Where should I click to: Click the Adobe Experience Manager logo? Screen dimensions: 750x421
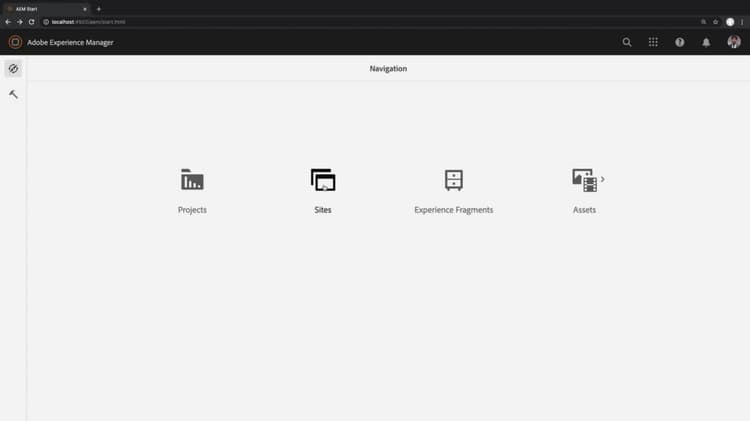[15, 42]
